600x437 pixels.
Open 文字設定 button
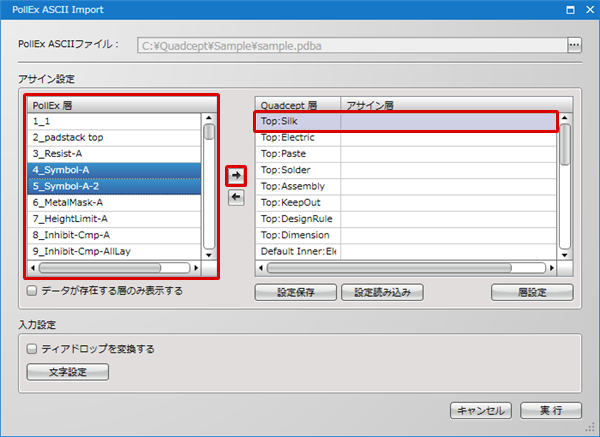pos(68,372)
